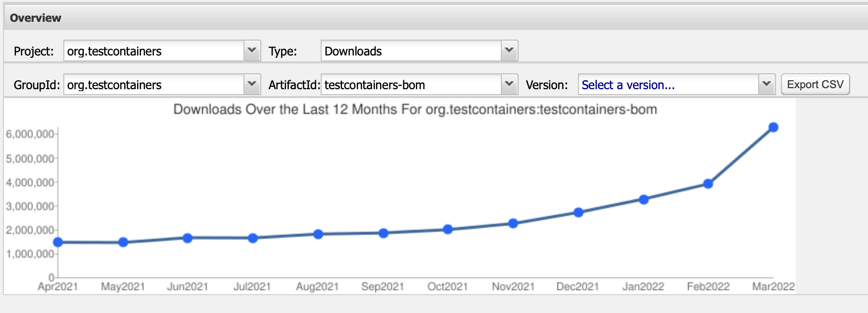The width and height of the screenshot is (868, 313).
Task: Click the 'GroupId:' label
Action: (x=37, y=85)
